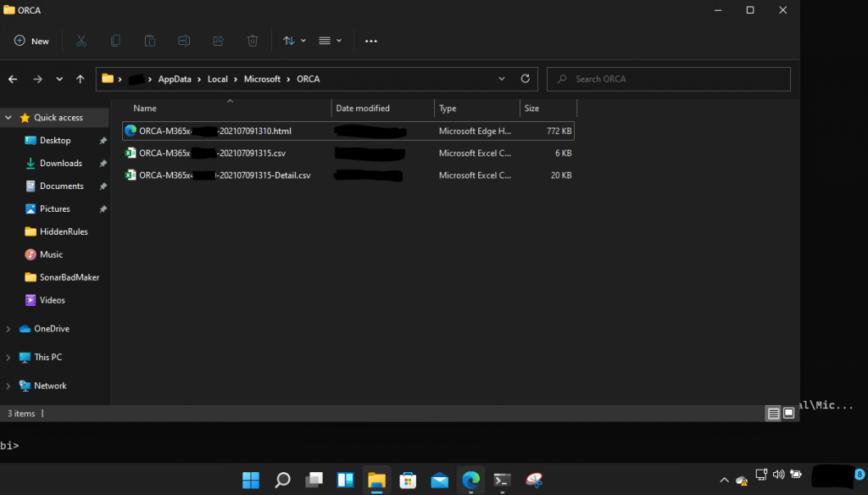
Task: Go up one folder level
Action: (81, 79)
